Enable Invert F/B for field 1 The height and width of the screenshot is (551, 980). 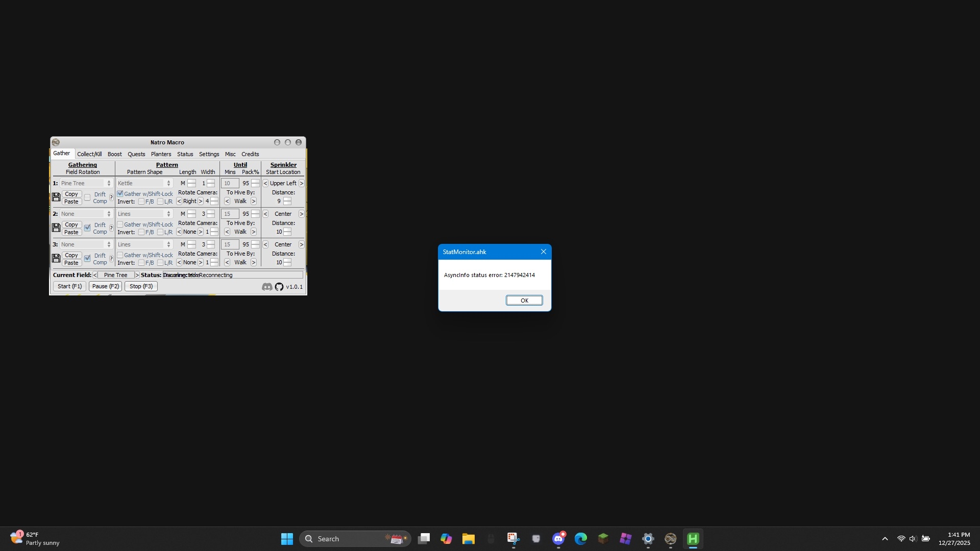pyautogui.click(x=141, y=202)
